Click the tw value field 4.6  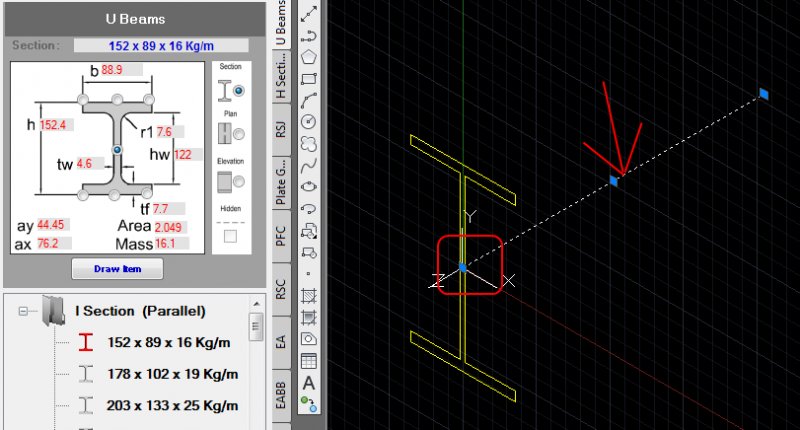tap(90, 164)
